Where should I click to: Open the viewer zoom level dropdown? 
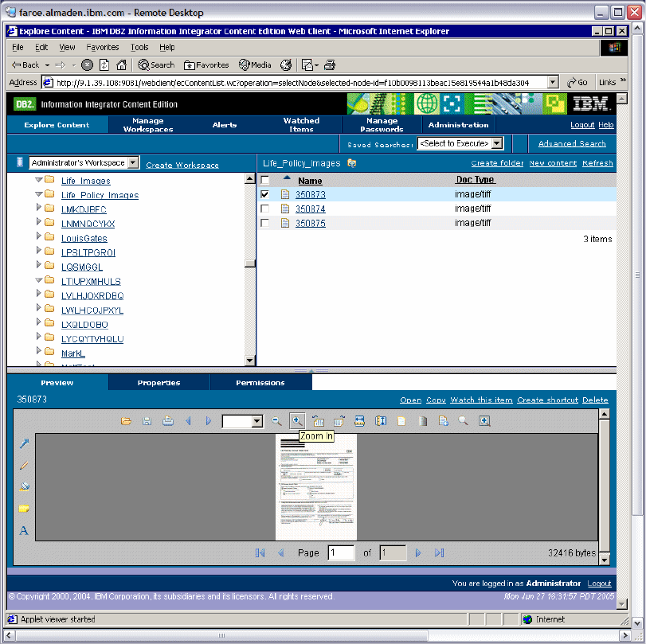tap(257, 421)
